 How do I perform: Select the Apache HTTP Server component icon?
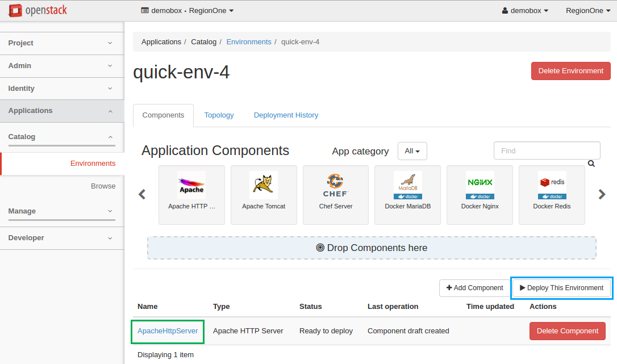191,185
